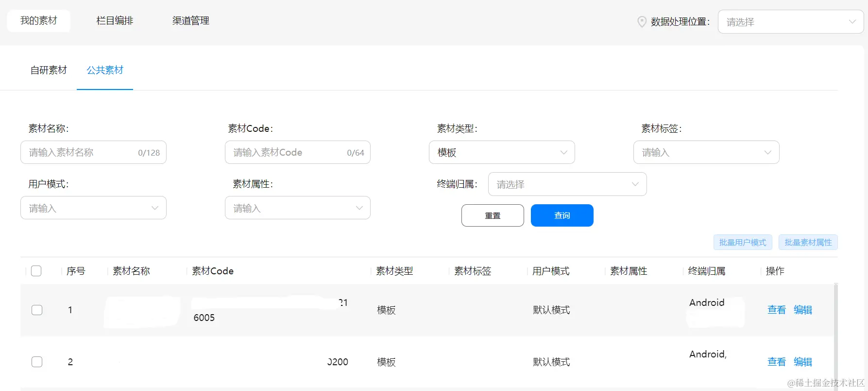
Task: Click the 用户模式 column header
Action: point(551,271)
